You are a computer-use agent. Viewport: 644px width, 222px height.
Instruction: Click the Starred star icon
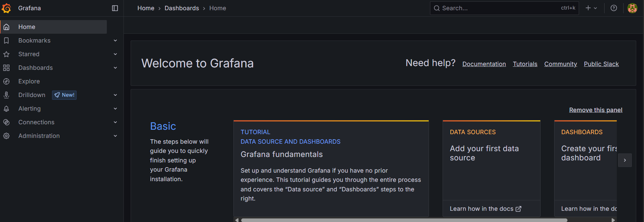tap(6, 54)
